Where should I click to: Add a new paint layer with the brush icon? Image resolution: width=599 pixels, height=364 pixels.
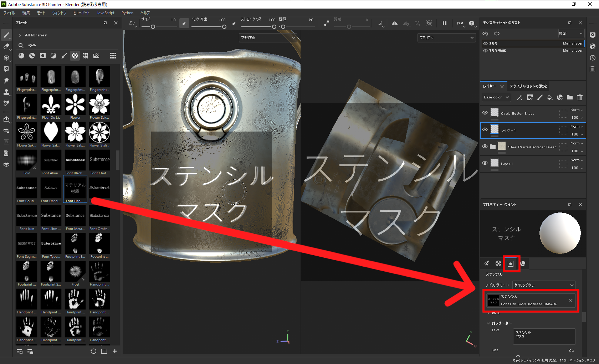(540, 97)
